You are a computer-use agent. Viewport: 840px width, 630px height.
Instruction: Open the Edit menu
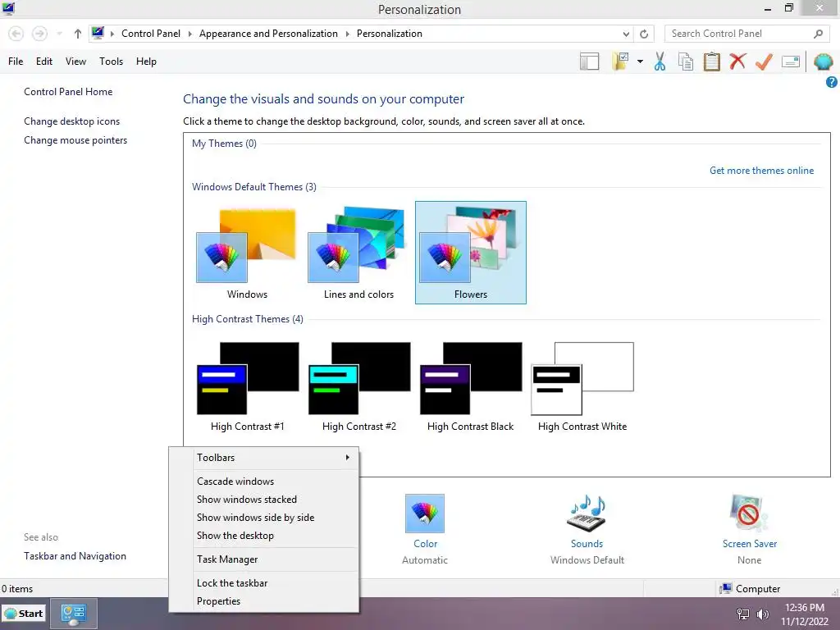coord(44,62)
